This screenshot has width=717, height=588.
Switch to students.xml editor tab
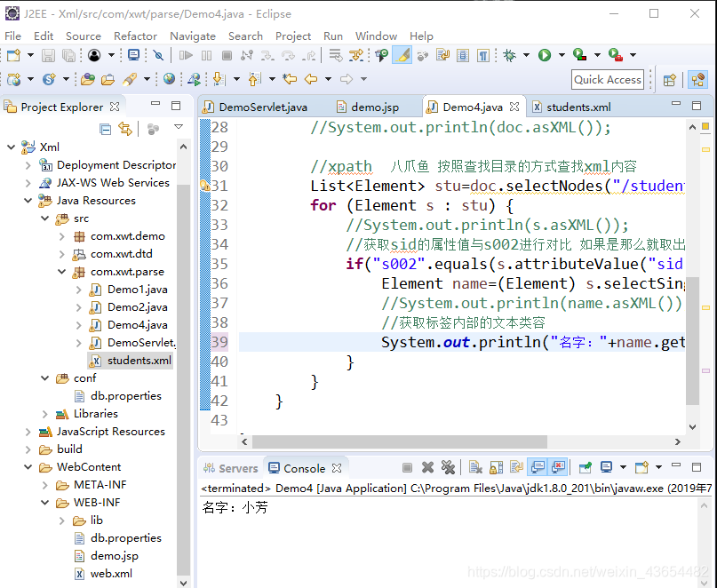point(572,107)
